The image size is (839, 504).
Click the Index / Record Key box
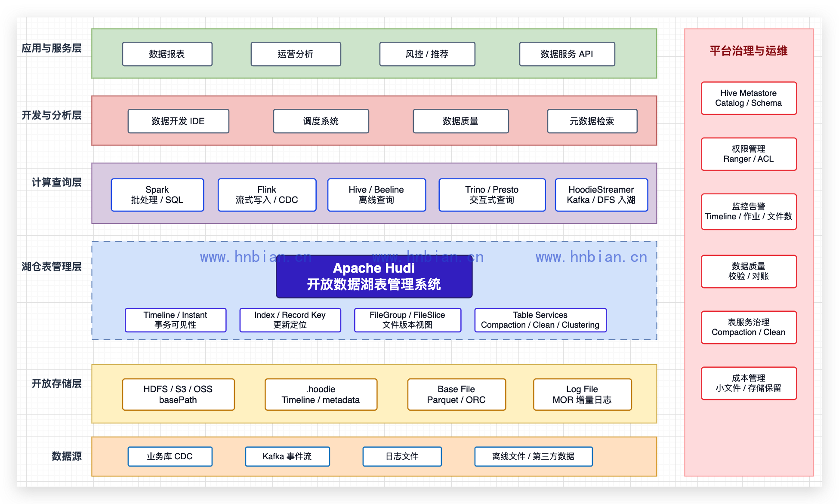pos(290,320)
